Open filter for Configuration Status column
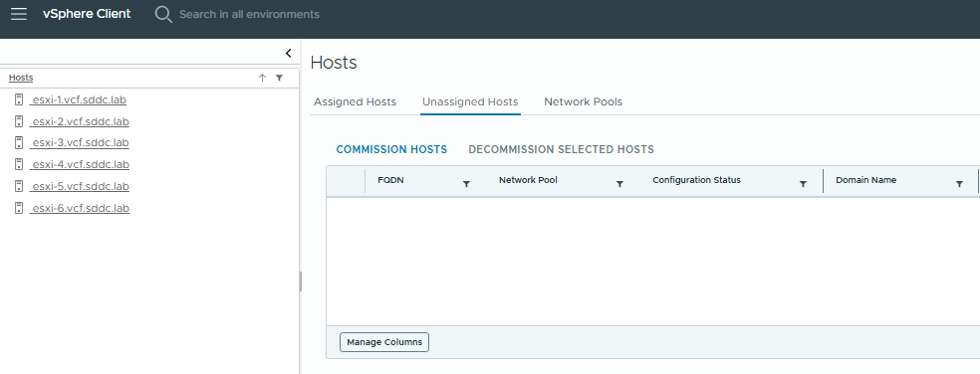This screenshot has height=374, width=980. click(803, 184)
